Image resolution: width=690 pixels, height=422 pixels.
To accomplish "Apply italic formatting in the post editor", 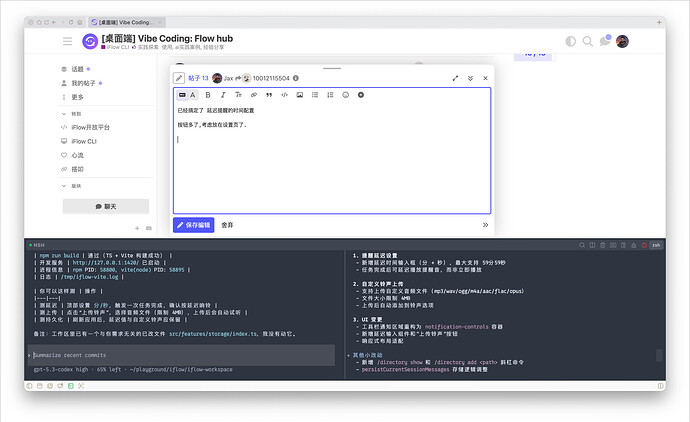I will 223,95.
